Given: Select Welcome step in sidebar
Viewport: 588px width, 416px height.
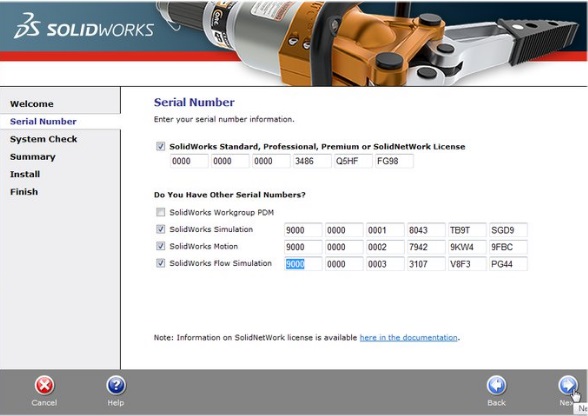Looking at the screenshot, I should [x=32, y=104].
